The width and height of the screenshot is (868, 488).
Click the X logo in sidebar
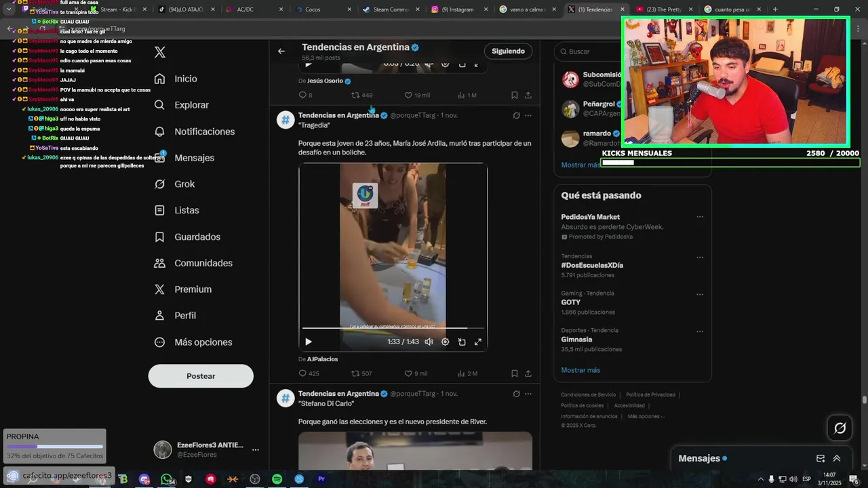point(160,52)
